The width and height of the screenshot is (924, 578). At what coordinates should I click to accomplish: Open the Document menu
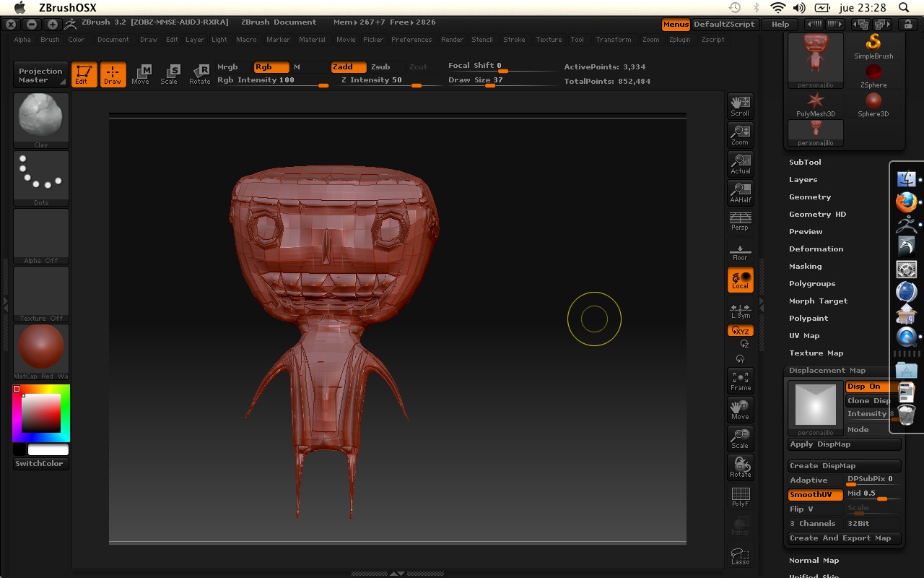[x=113, y=40]
